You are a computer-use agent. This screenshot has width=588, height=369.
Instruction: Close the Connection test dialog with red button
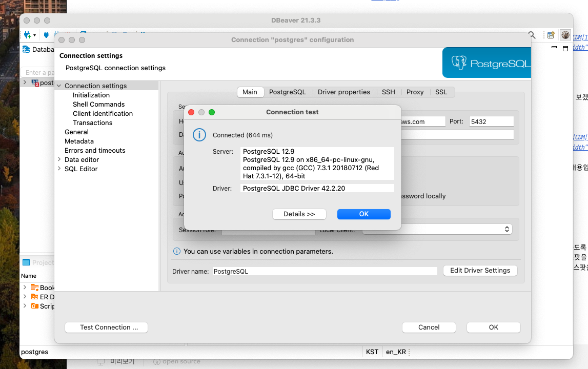coord(191,112)
